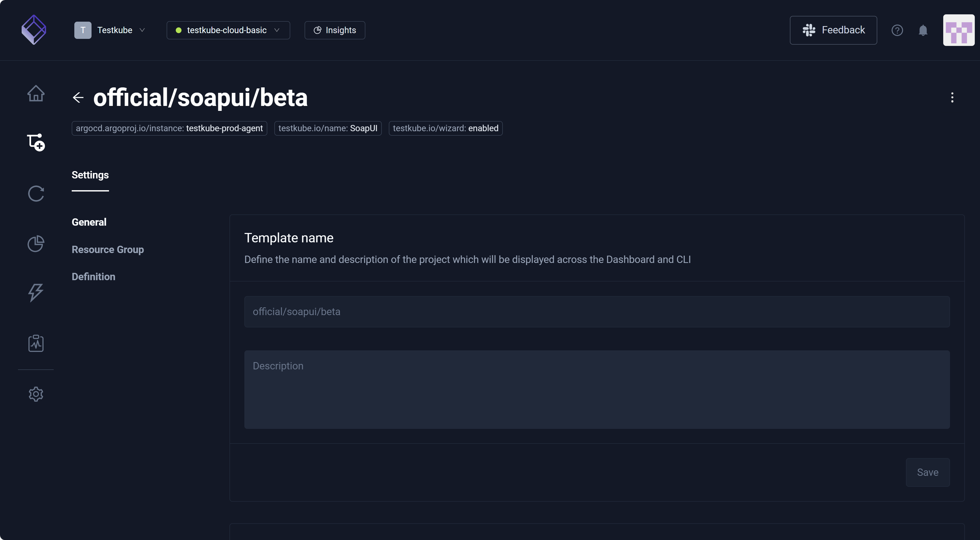Open the Resource Group settings section

pos(108,250)
